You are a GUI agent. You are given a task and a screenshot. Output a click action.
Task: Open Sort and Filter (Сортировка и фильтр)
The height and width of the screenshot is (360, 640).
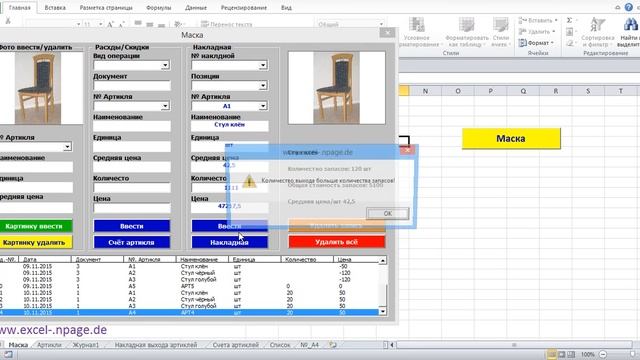click(x=598, y=32)
